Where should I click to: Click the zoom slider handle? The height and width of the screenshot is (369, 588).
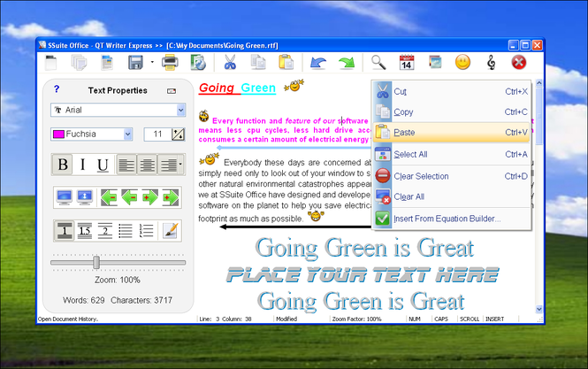coord(96,263)
